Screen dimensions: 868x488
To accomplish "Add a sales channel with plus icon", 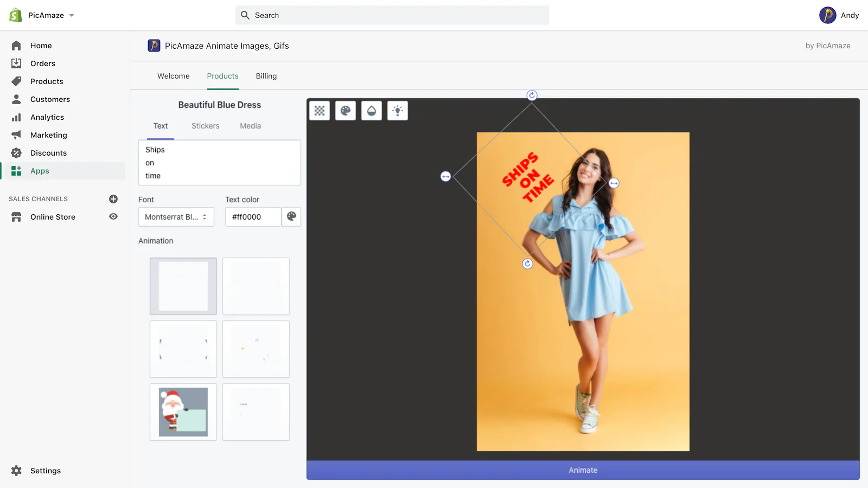I will coord(113,199).
